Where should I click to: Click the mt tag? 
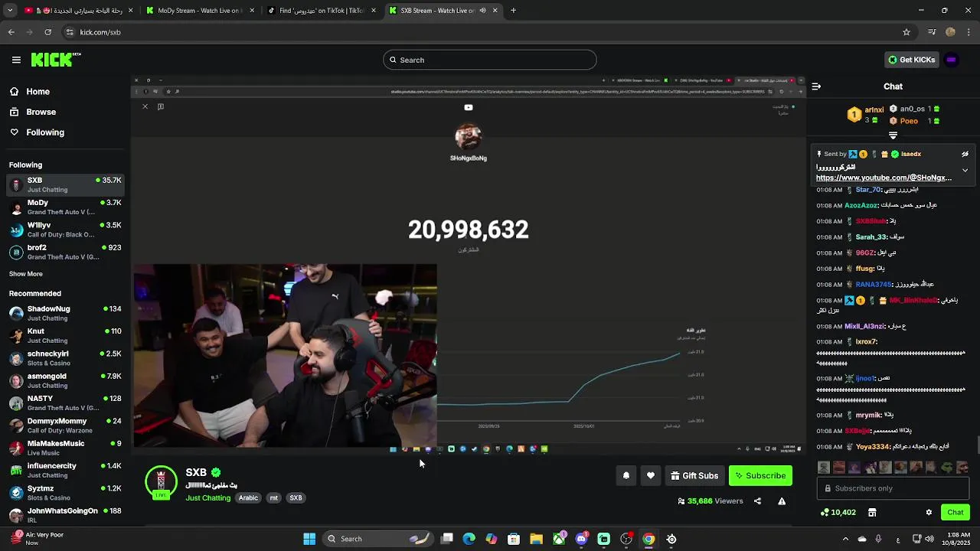(x=273, y=498)
